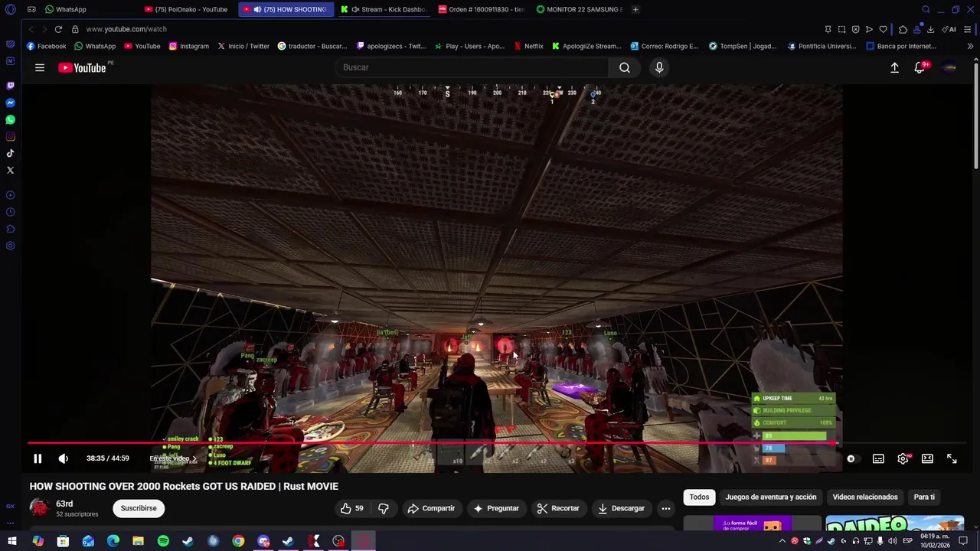Viewport: 980px width, 551px height.
Task: Open browser downloads icon in toolbar
Action: pyautogui.click(x=930, y=29)
